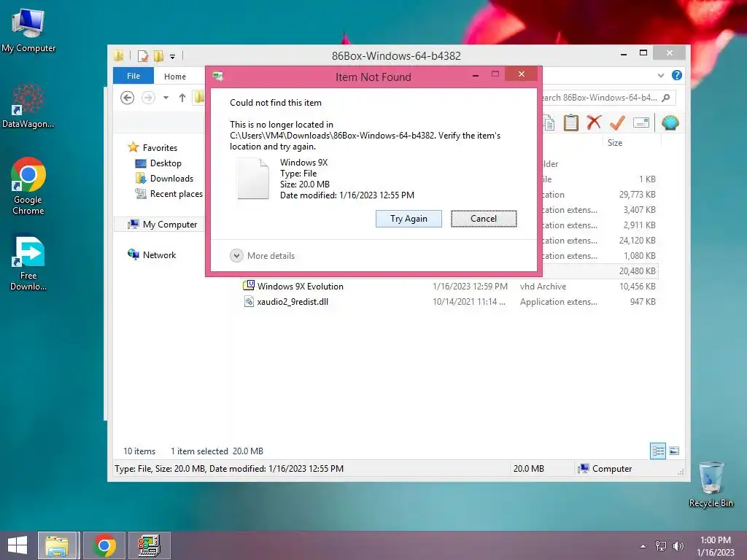
Task: Go up one folder level
Action: [x=182, y=98]
